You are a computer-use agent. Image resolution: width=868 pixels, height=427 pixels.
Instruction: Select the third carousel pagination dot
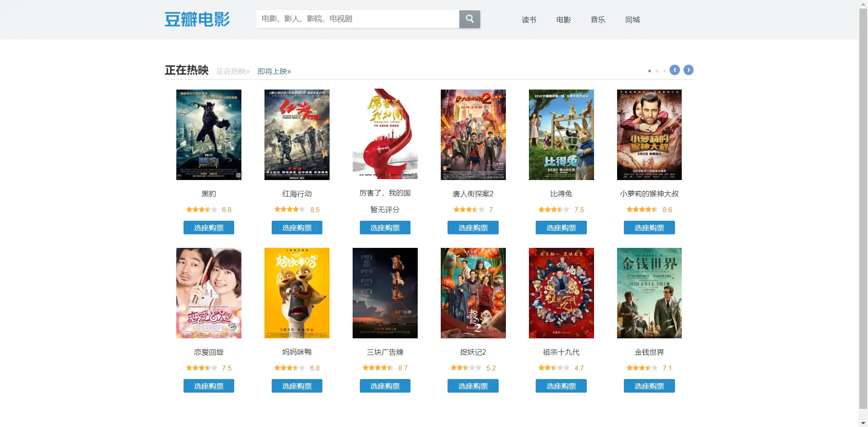[664, 71]
